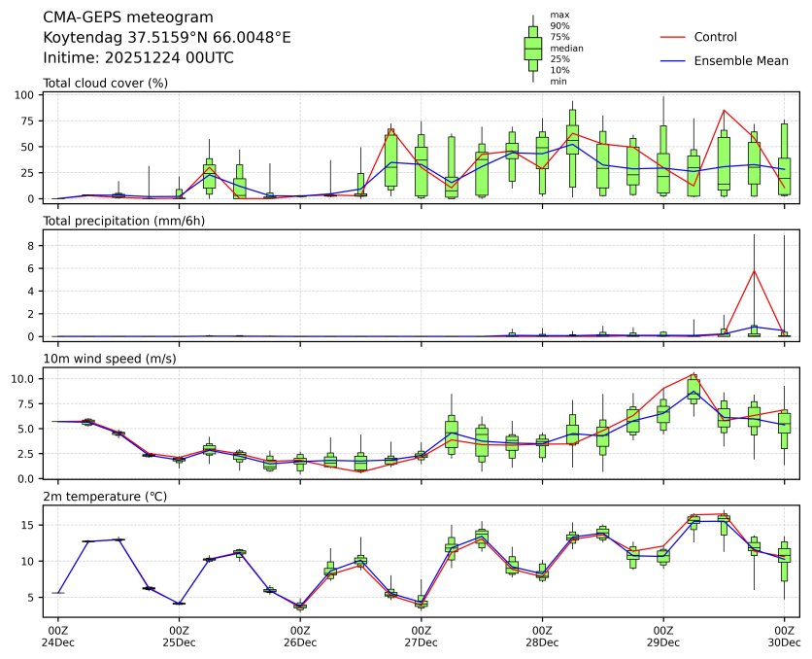Click the Koytendag location coordinates text
The width and height of the screenshot is (812, 659).
coord(167,37)
